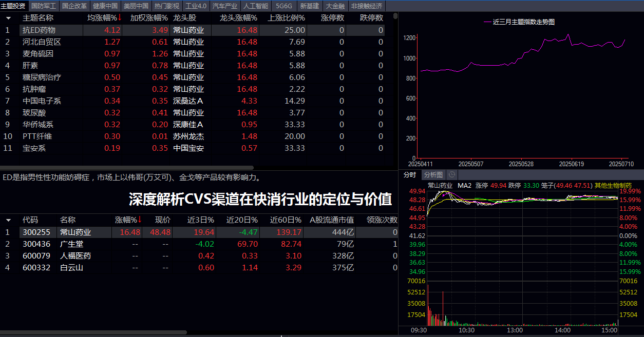Screen dimensions: 644x337
Task: Open the 人工智能 tab
Action: pyautogui.click(x=256, y=6)
